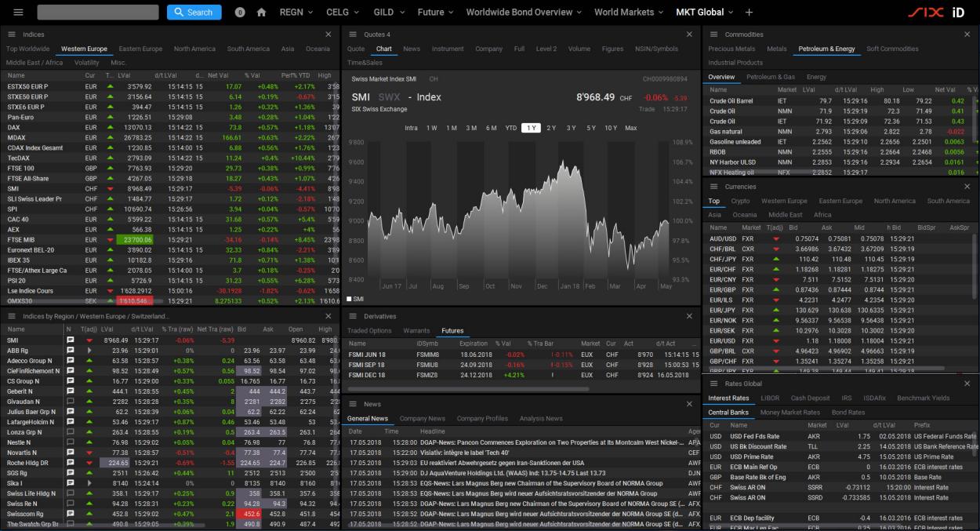
Task: Switch to Company News tab in News panel
Action: [423, 418]
